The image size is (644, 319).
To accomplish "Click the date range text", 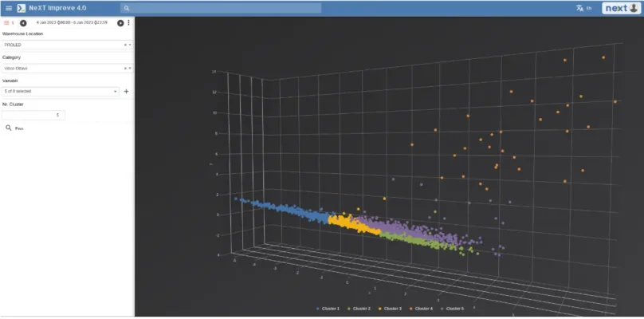I will (72, 23).
